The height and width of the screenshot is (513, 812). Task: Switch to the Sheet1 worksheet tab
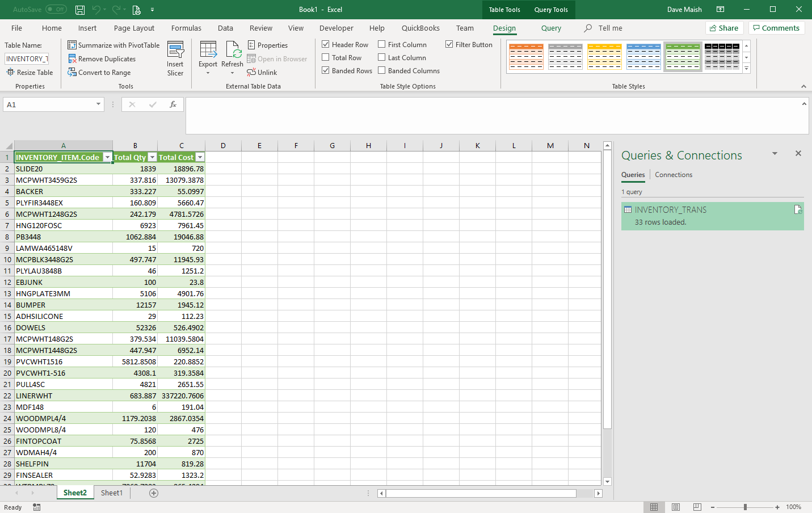pyautogui.click(x=112, y=493)
